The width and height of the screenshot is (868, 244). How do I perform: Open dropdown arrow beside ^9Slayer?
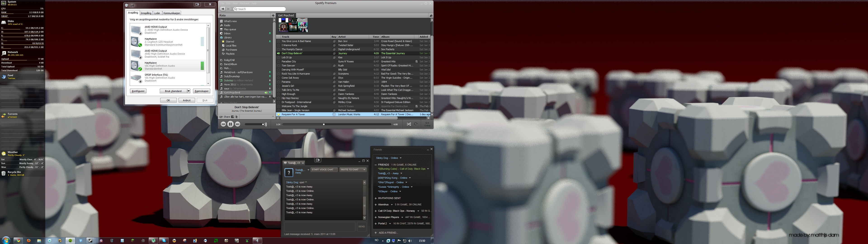point(400,191)
